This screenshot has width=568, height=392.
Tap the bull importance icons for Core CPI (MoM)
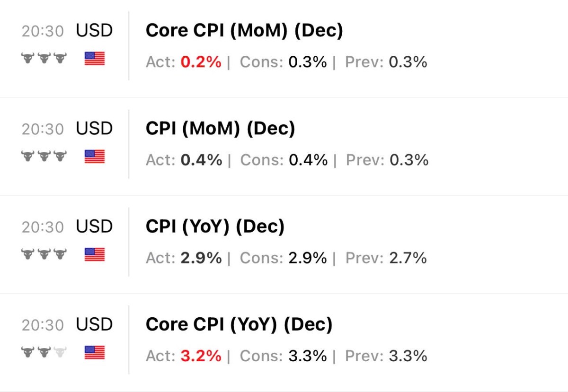(x=44, y=59)
